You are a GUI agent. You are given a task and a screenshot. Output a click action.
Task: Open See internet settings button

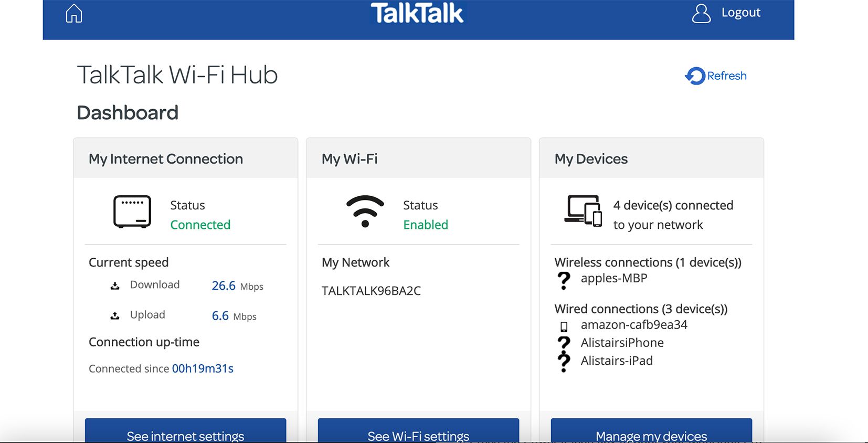point(186,430)
